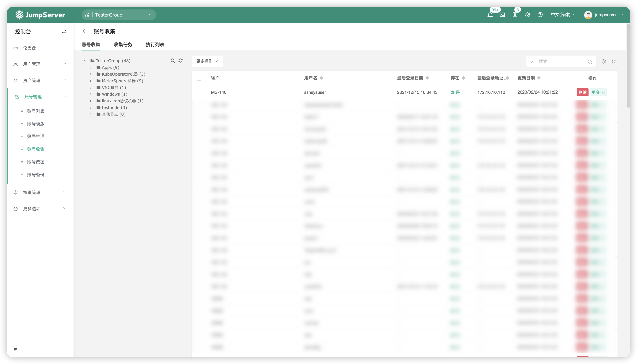Open the notifications bell icon
The image size is (637, 364).
click(x=490, y=15)
